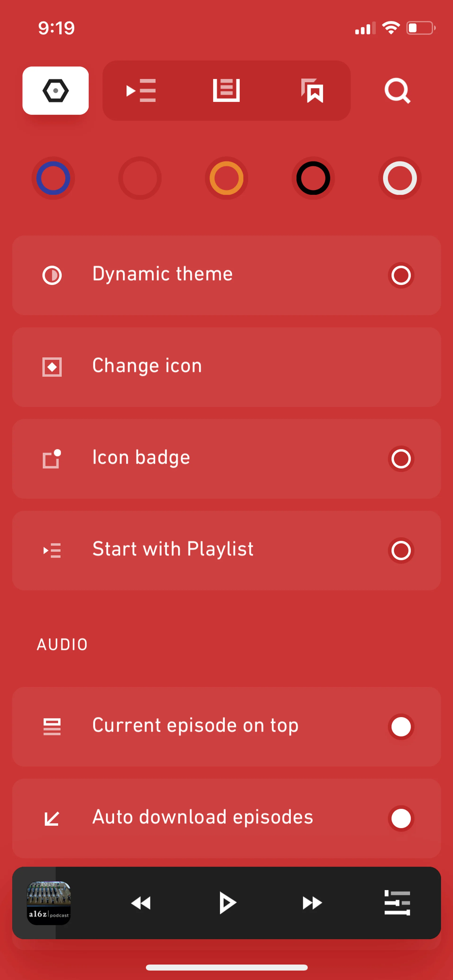The image size is (453, 980).
Task: Tap the fast-forward button in player
Action: 312,902
